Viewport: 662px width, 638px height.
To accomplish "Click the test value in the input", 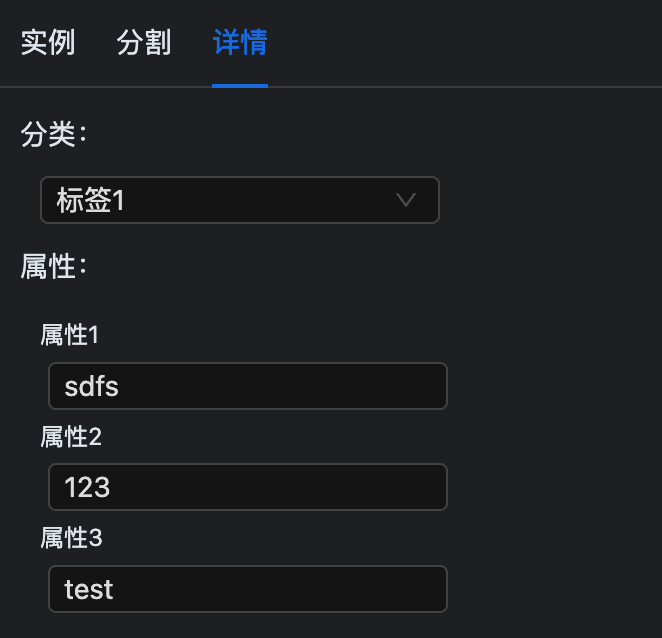I will 89,589.
